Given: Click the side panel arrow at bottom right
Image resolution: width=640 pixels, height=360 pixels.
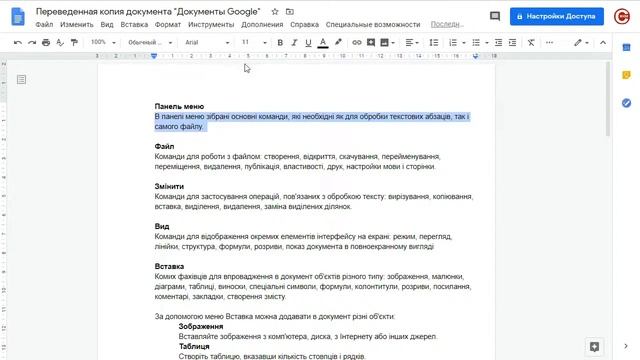Looking at the screenshot, I should click(x=626, y=346).
